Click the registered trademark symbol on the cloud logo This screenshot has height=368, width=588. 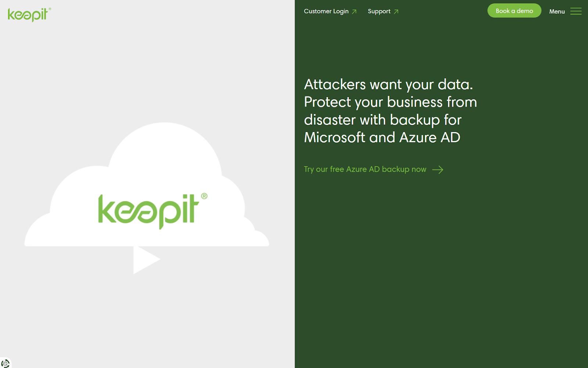tap(204, 196)
